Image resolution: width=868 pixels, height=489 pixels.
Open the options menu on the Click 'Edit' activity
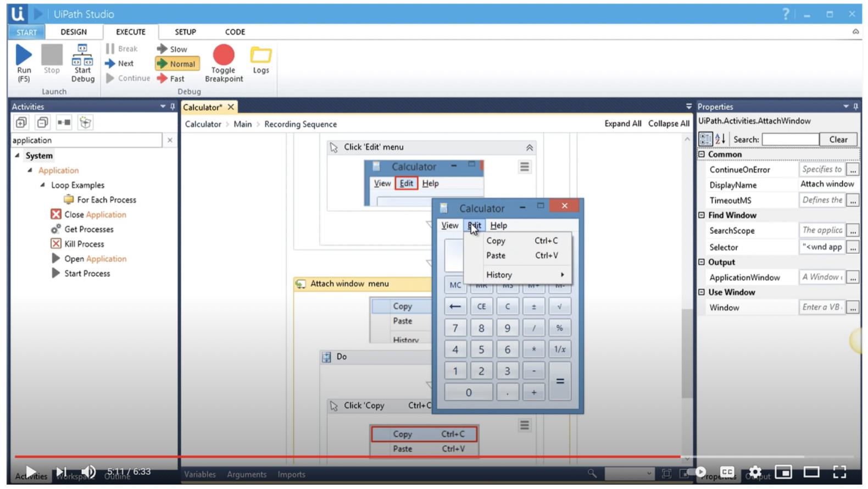(x=525, y=166)
